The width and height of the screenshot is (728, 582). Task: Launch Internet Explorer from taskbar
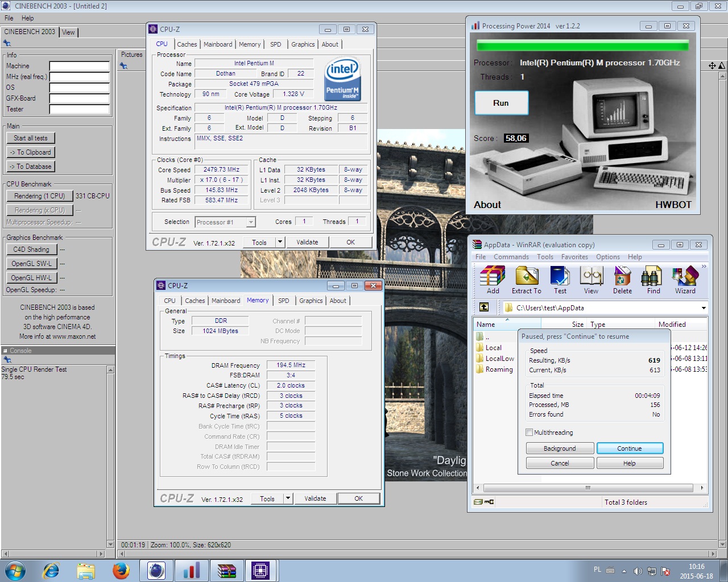pos(51,570)
